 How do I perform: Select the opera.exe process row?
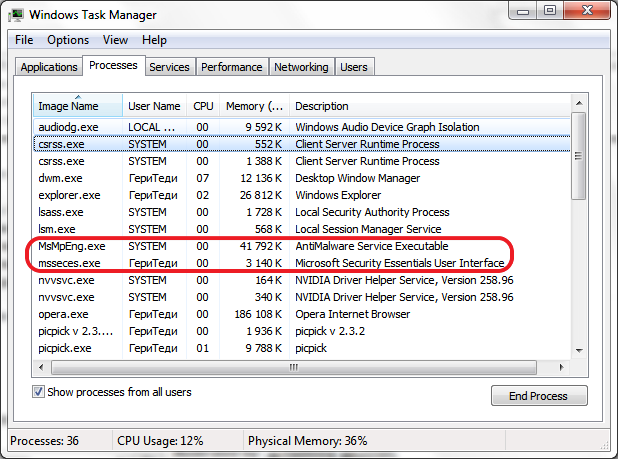63,314
